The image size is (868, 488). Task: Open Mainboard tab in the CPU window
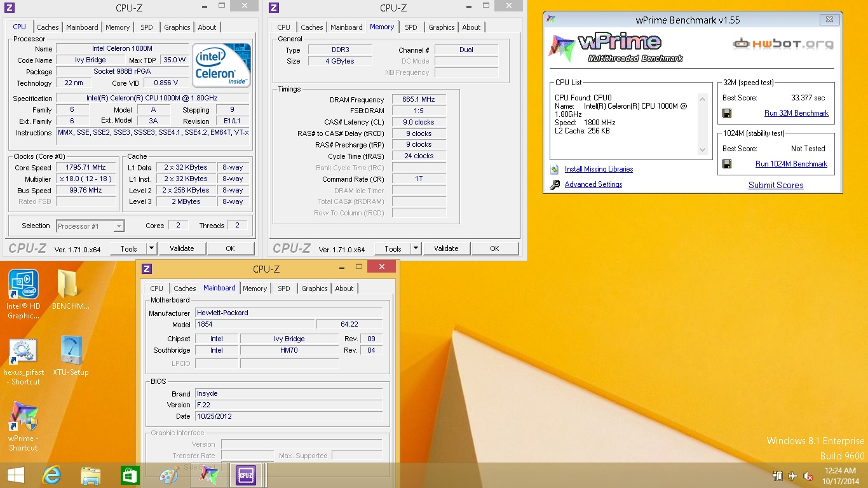83,27
